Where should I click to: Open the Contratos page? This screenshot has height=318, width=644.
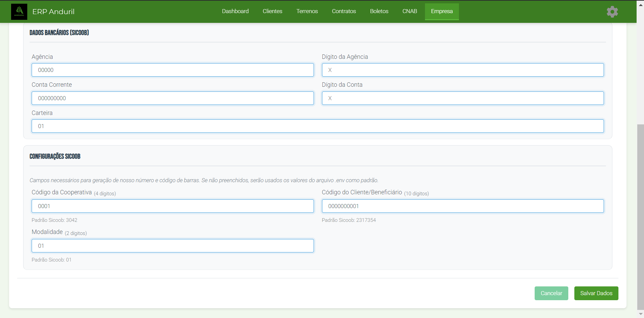click(344, 11)
